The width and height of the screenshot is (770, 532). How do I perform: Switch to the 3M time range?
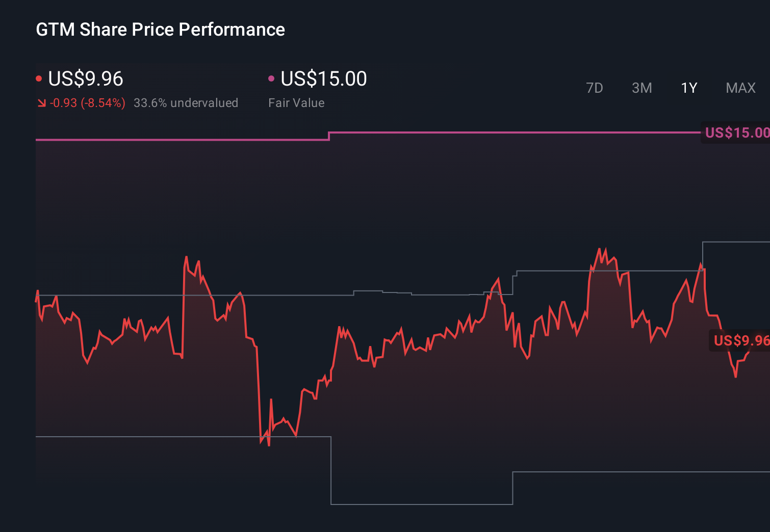[x=641, y=88]
